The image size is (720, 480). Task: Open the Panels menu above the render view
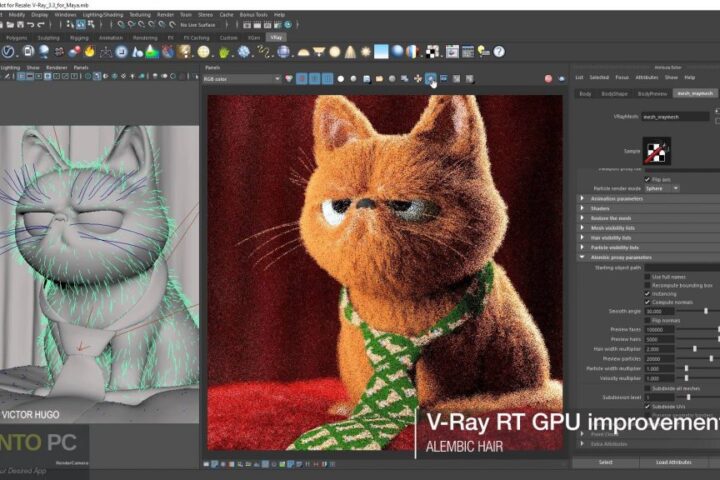213,68
